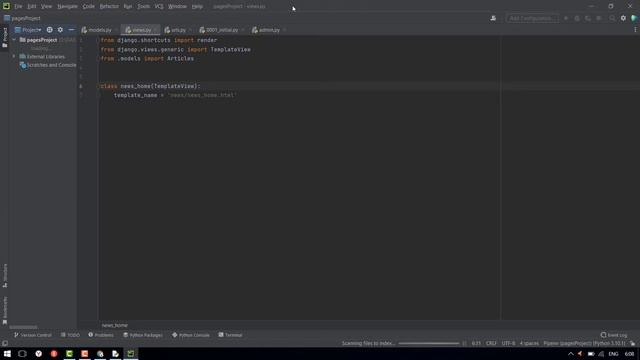The width and height of the screenshot is (640, 360).
Task: Switch to the views.py tab
Action: [x=139, y=30]
